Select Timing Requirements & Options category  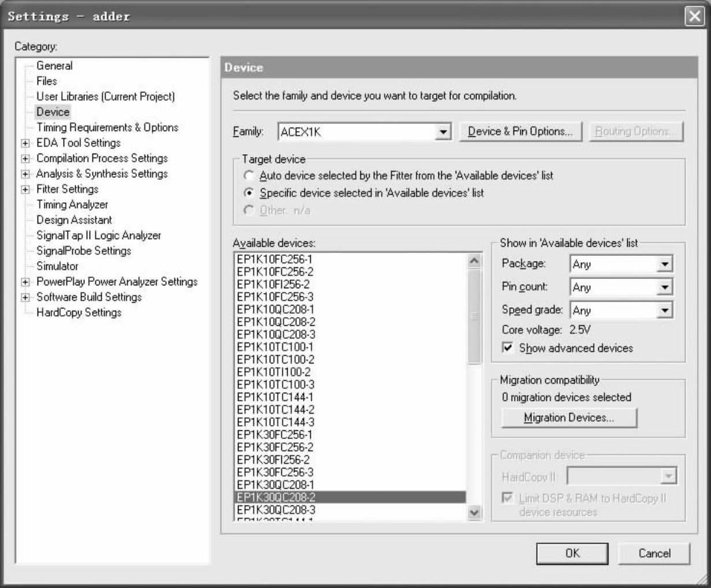[x=107, y=128]
